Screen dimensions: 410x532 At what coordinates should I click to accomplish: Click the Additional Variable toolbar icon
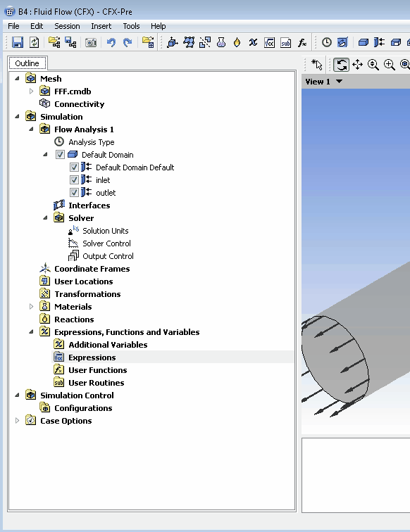253,42
